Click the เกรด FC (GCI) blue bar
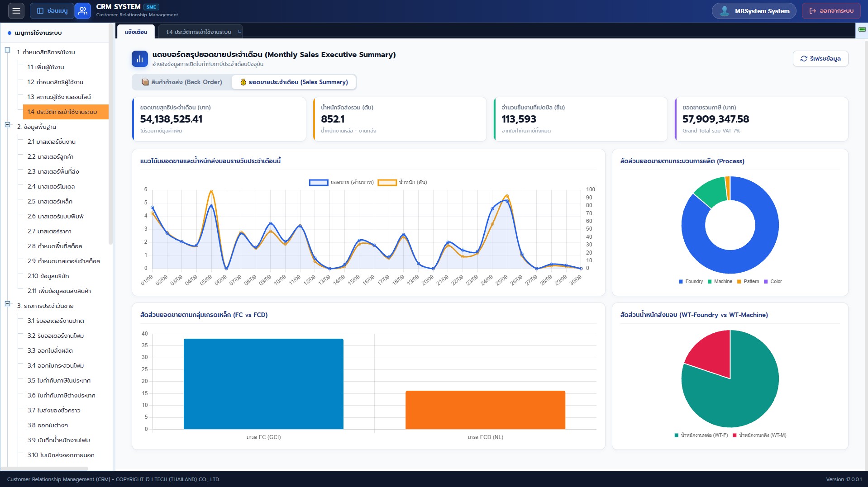This screenshot has height=487, width=868. (x=263, y=384)
